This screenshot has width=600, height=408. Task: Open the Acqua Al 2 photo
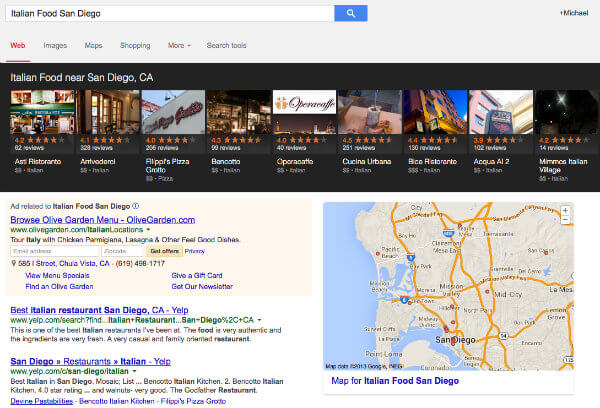pyautogui.click(x=501, y=112)
